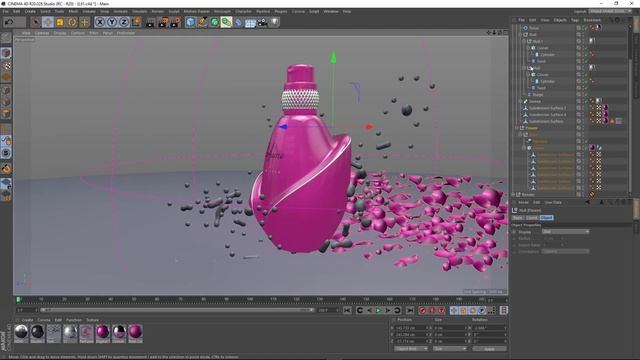Open the Camera objects icon
The width and height of the screenshot is (640, 360).
click(x=262, y=22)
